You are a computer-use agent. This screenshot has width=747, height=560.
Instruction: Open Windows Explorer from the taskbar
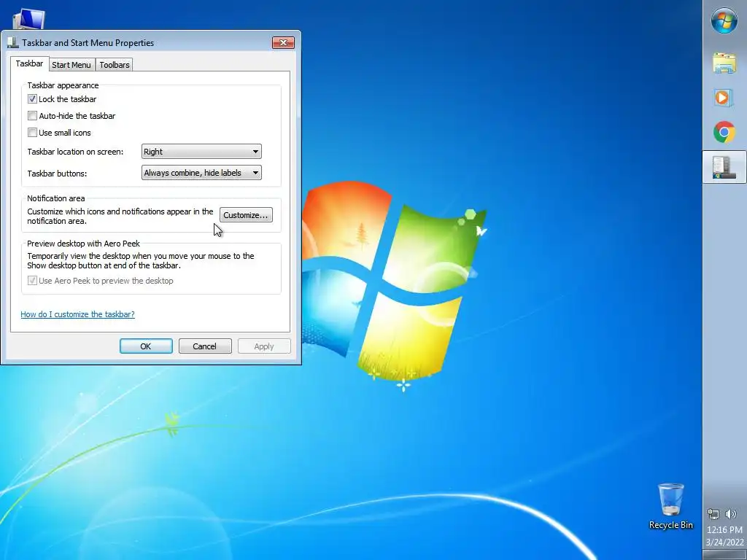tap(724, 63)
